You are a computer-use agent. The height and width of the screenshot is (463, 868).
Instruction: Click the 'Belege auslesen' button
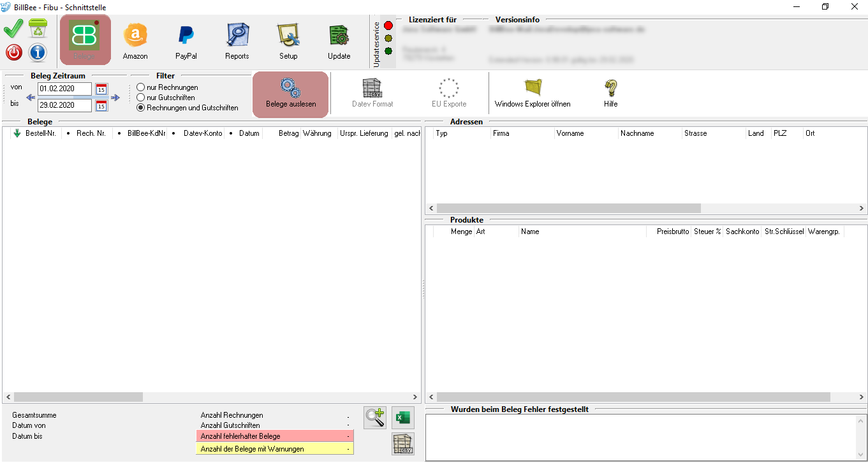click(291, 94)
